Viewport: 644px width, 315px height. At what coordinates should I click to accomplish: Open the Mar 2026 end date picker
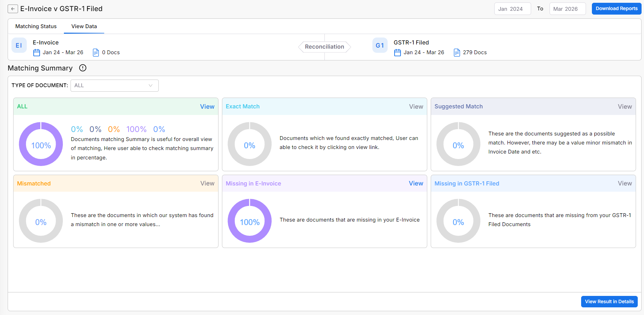coord(567,9)
